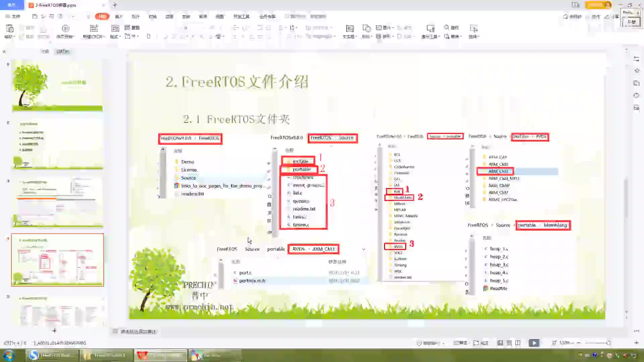The height and width of the screenshot is (362, 644).
Task: Click the notes placeholder below the slide
Action: click(x=139, y=331)
